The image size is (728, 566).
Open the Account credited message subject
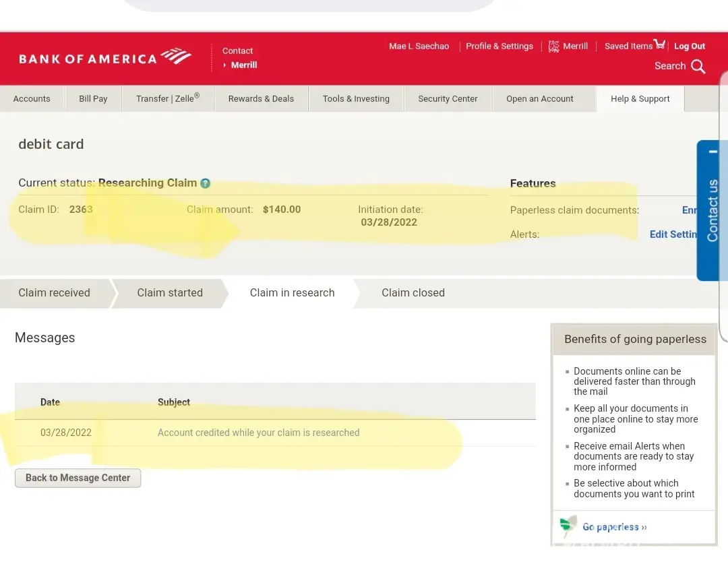pyautogui.click(x=258, y=433)
